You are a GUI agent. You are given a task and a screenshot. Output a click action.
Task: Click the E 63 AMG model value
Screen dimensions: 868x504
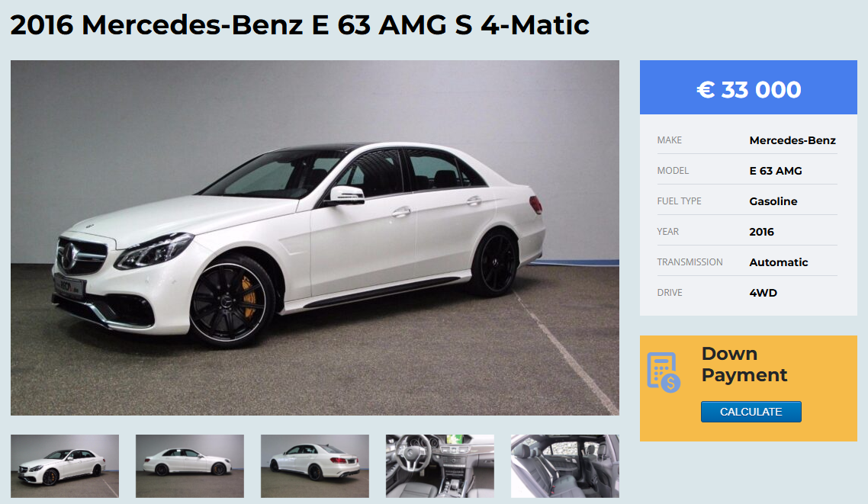(776, 171)
